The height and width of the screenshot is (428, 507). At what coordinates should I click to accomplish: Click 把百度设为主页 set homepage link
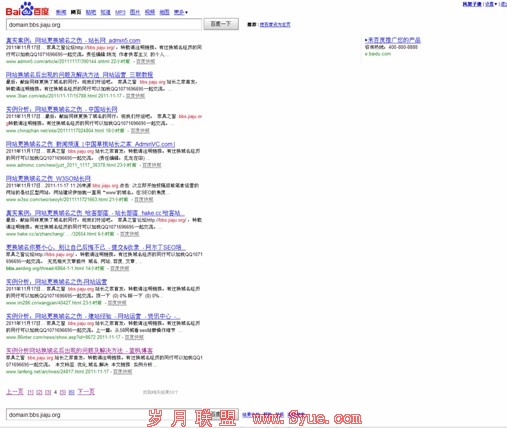tap(275, 25)
